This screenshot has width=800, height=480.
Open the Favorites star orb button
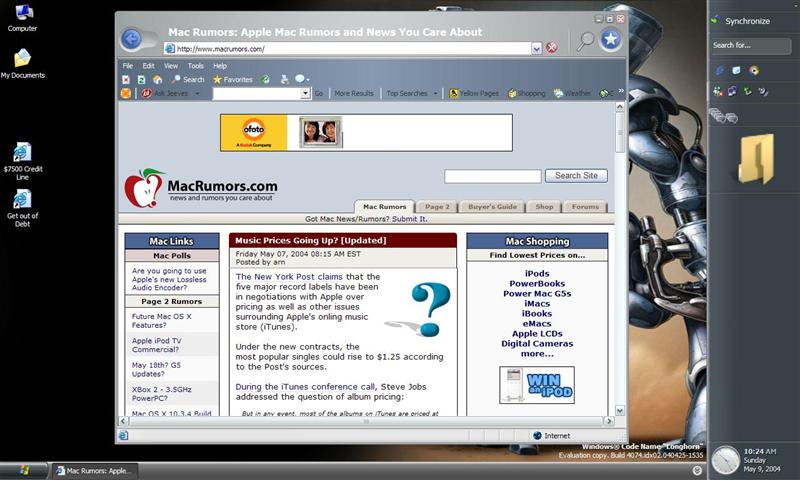pyautogui.click(x=610, y=39)
